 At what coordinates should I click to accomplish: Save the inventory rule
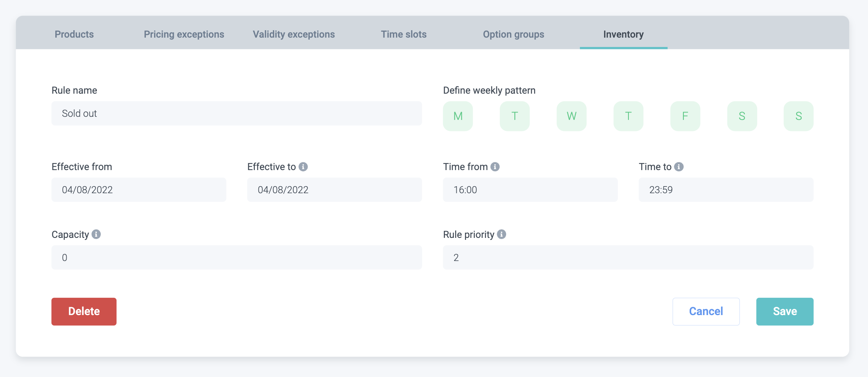coord(784,312)
